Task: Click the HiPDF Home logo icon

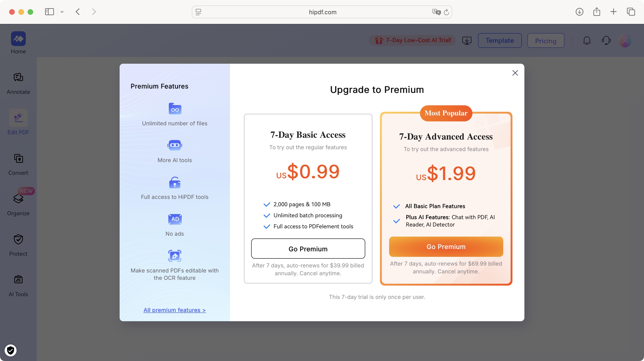Action: [18, 39]
